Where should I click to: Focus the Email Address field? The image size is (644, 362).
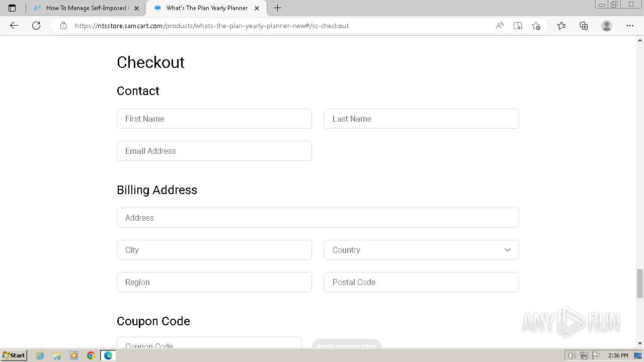point(214,151)
